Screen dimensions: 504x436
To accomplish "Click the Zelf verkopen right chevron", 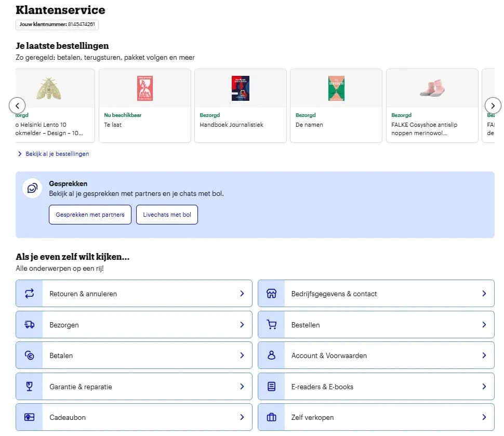I will 484,417.
